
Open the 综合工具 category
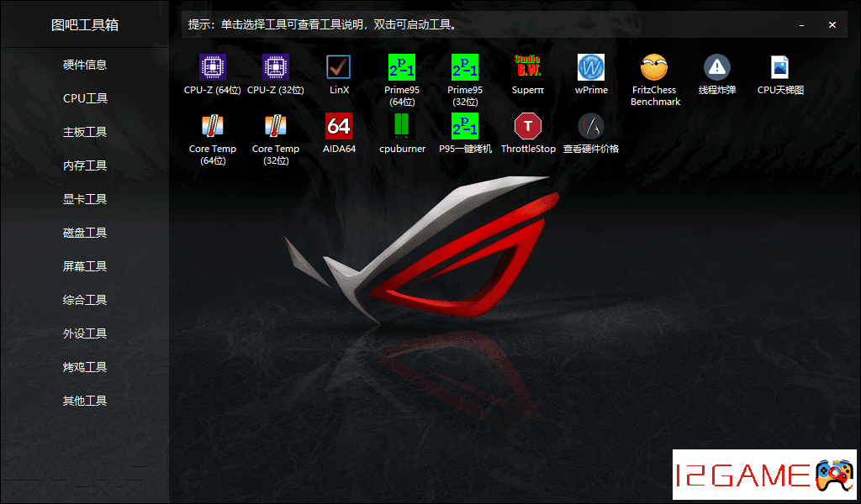[85, 300]
